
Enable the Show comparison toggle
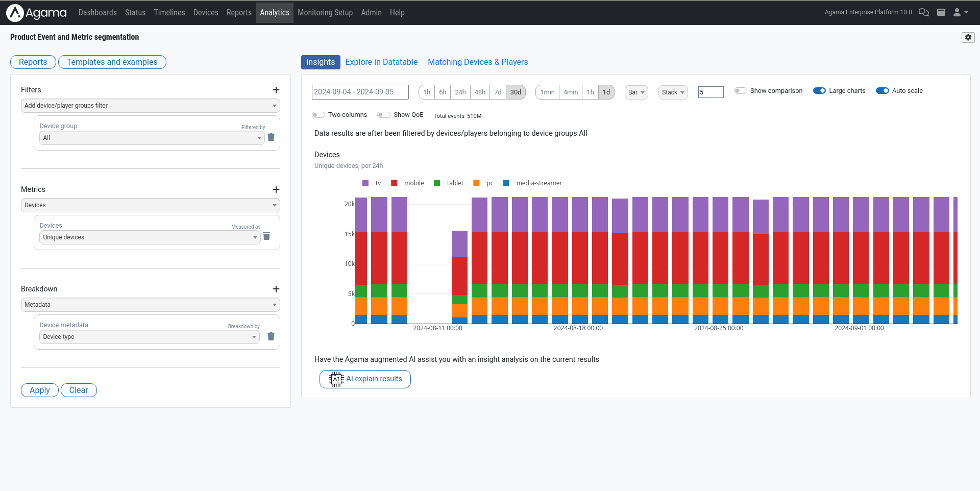(741, 90)
